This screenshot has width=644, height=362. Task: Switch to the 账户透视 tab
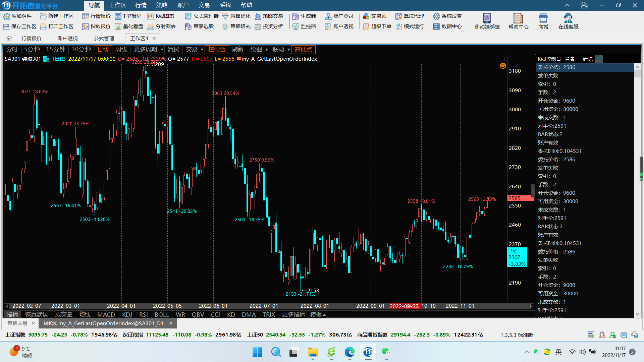67,38
